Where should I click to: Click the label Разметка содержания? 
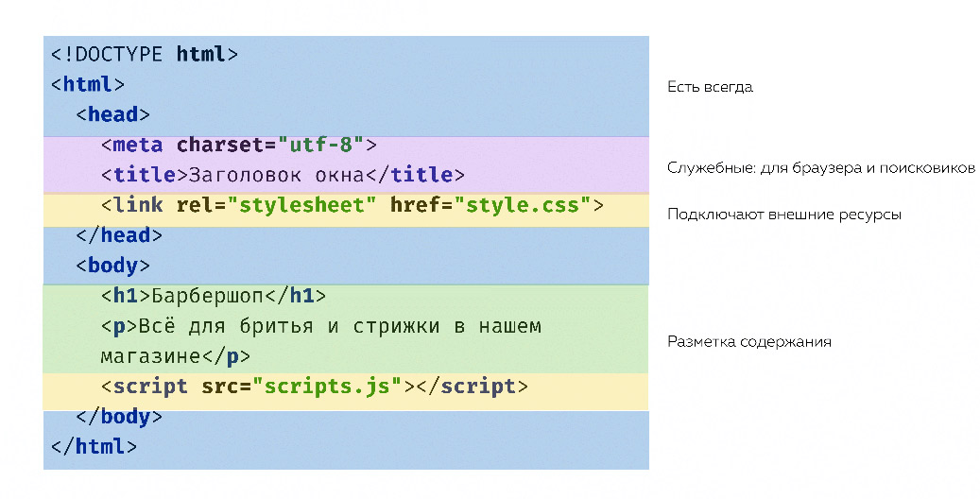pos(749,342)
